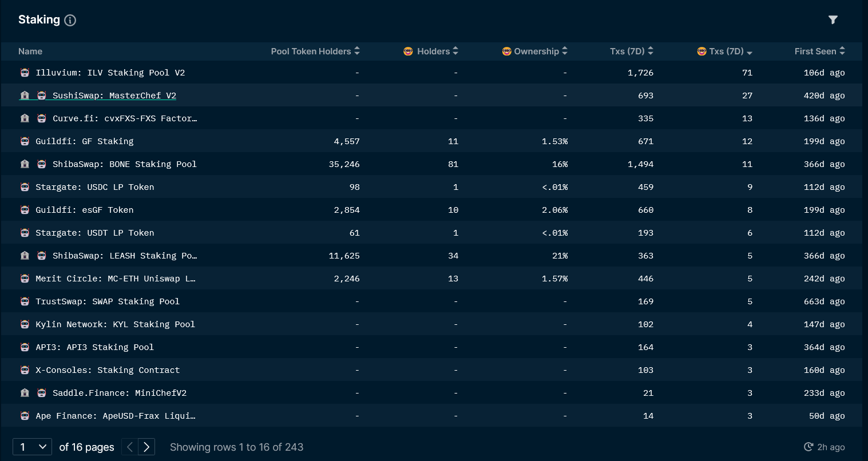Click the 1,726 Txs value for Illuvium
Screen dimensions: 868x461
640,73
